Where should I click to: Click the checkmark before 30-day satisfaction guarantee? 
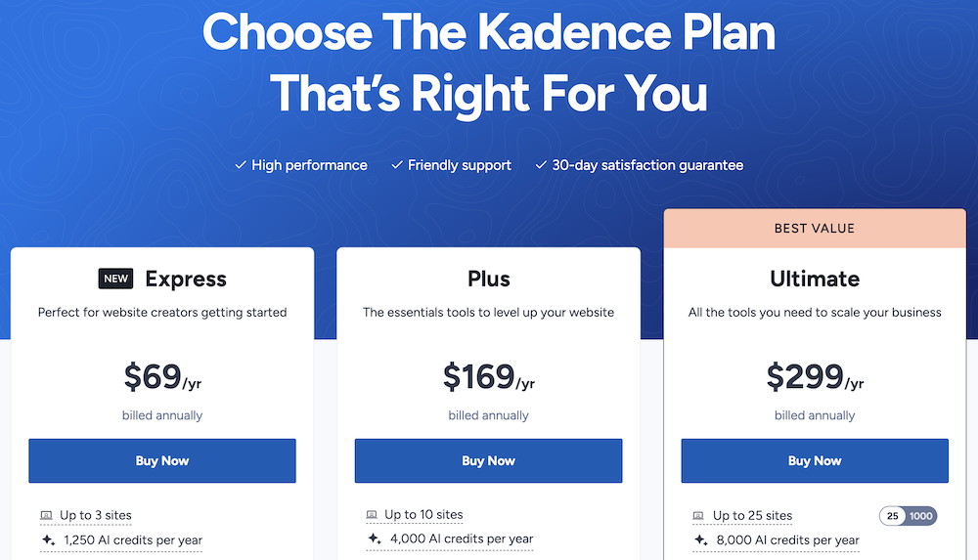[x=541, y=165]
